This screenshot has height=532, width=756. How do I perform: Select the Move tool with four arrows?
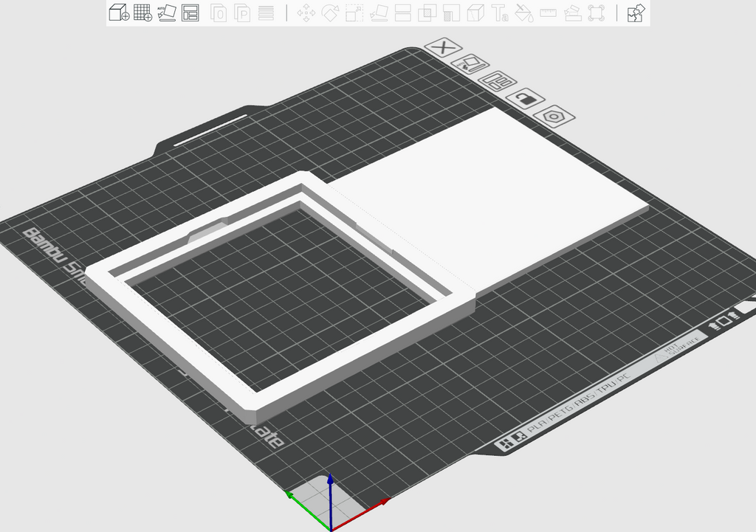(306, 13)
